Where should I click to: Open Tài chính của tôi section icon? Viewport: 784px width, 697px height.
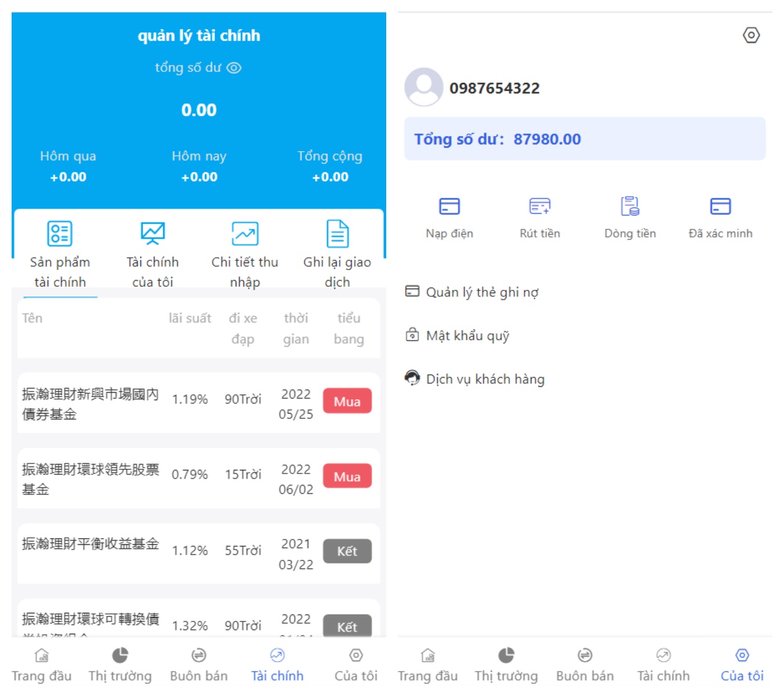(152, 234)
